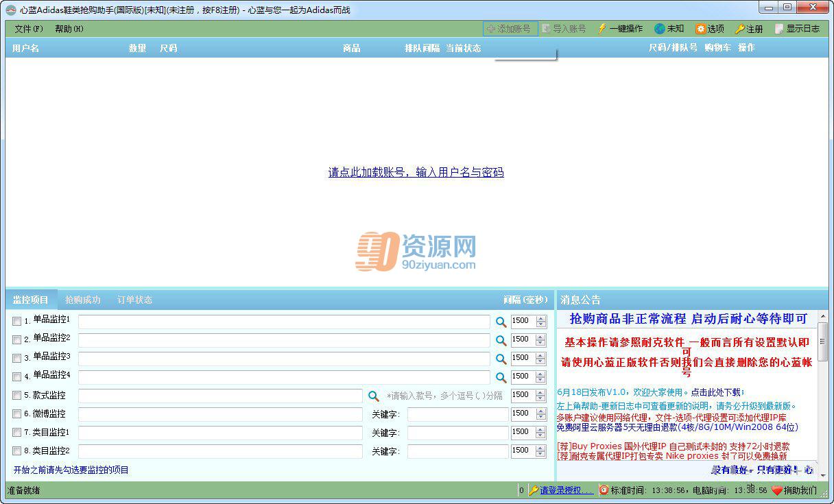This screenshot has width=834, height=504.
Task: Click the 用户名 column header
Action: pyautogui.click(x=25, y=48)
